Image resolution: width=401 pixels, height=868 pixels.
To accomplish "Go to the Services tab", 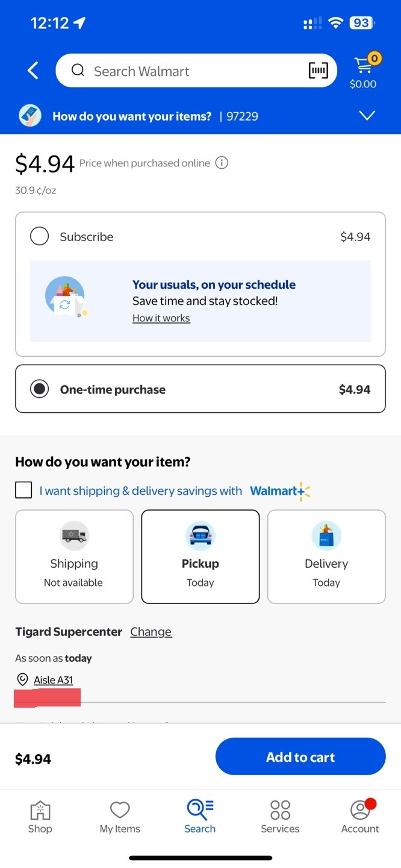I will point(280,817).
